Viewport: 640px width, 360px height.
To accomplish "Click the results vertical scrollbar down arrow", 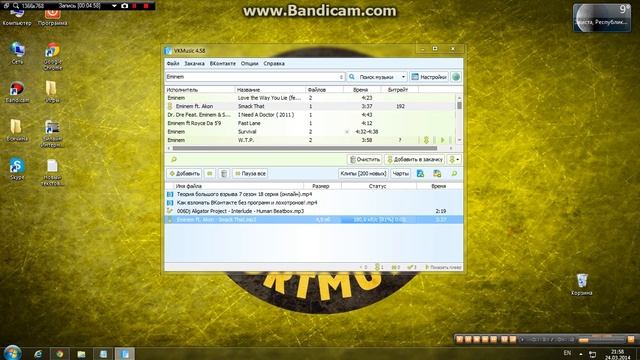I will pos(459,140).
